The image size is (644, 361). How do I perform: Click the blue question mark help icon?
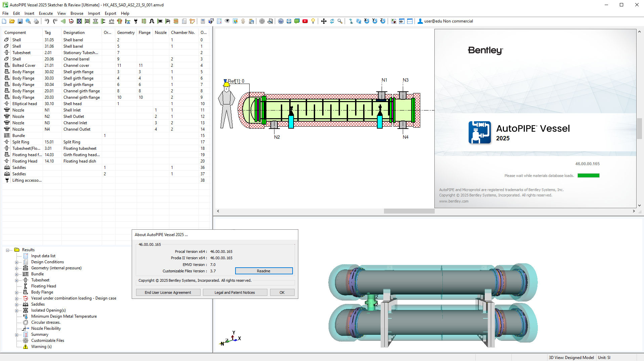[x=281, y=21]
